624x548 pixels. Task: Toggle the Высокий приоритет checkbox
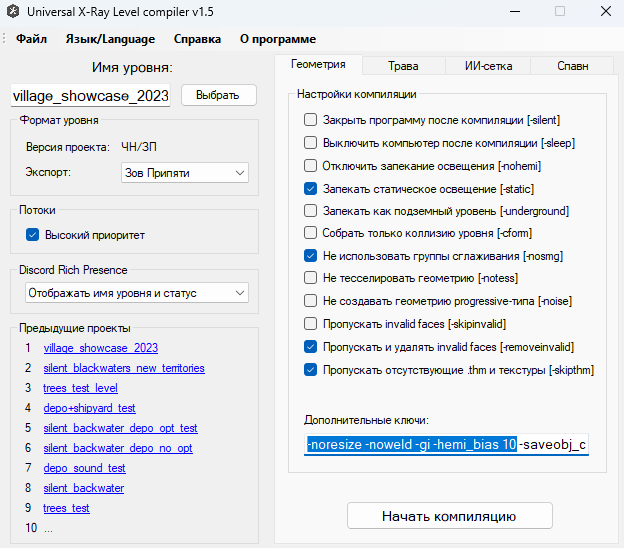coord(32,235)
